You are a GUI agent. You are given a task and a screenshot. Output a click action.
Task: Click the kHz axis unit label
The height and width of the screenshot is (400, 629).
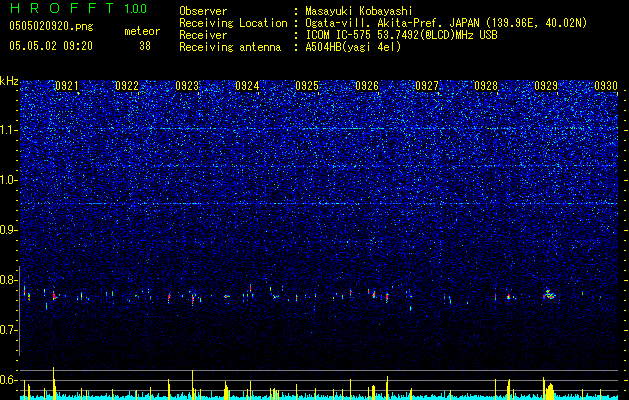tap(9, 81)
